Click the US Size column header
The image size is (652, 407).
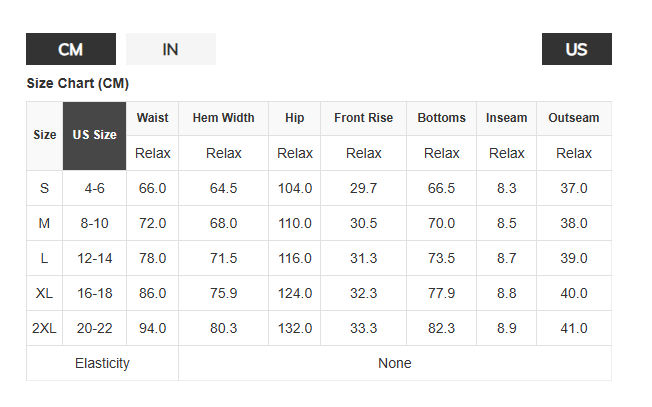tap(94, 136)
